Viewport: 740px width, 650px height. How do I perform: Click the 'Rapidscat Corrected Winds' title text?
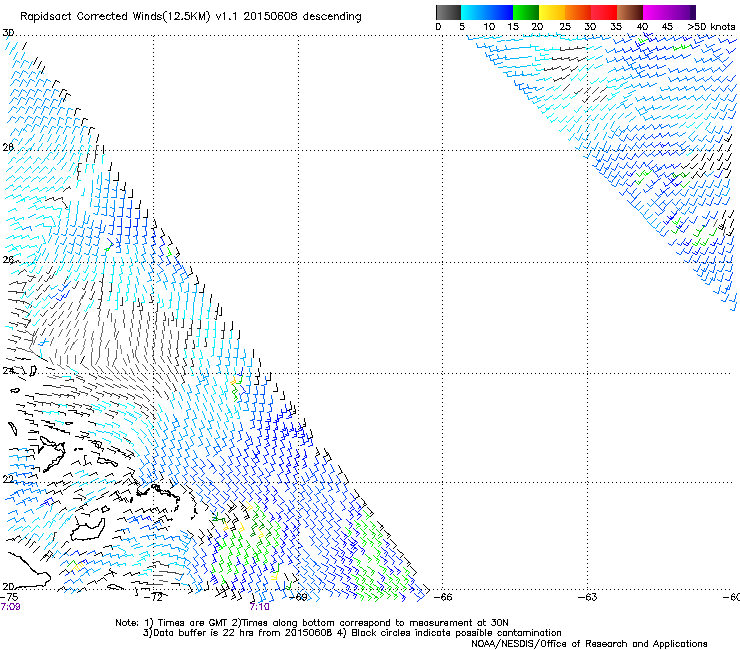point(191,16)
